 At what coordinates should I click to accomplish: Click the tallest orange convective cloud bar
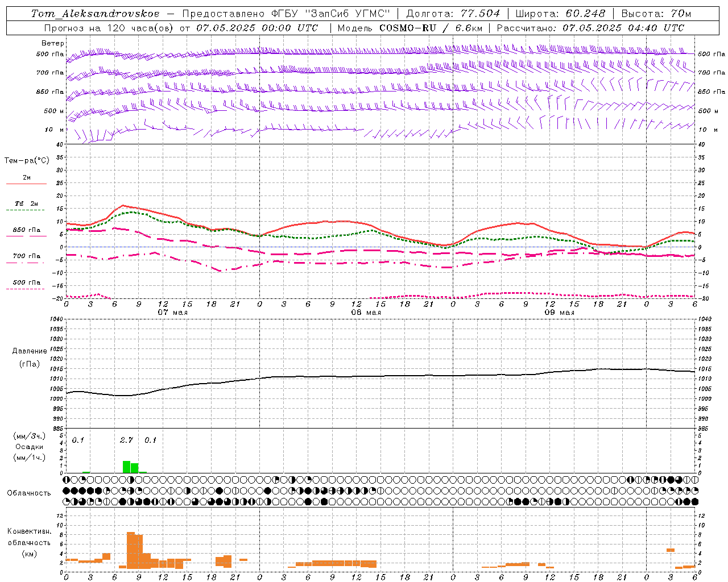131,550
